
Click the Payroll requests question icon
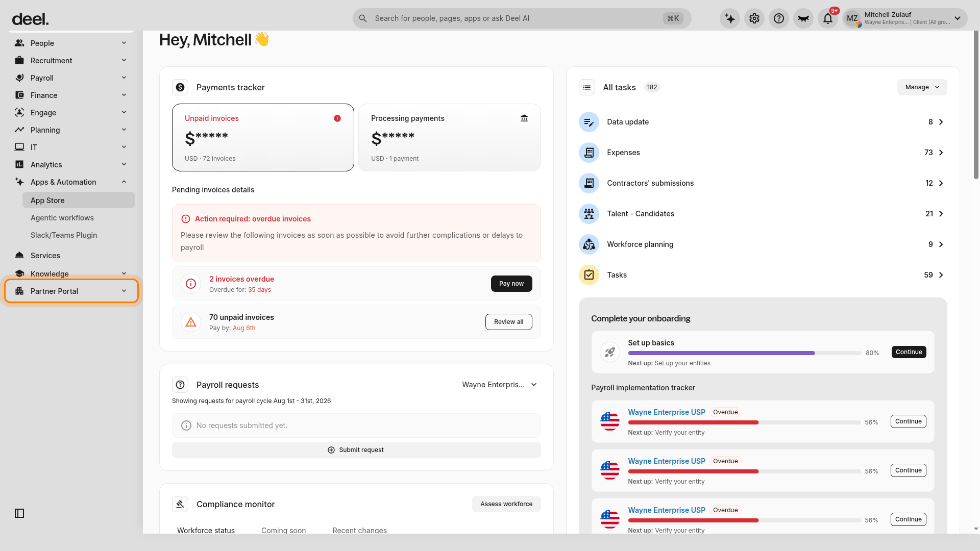pos(180,385)
